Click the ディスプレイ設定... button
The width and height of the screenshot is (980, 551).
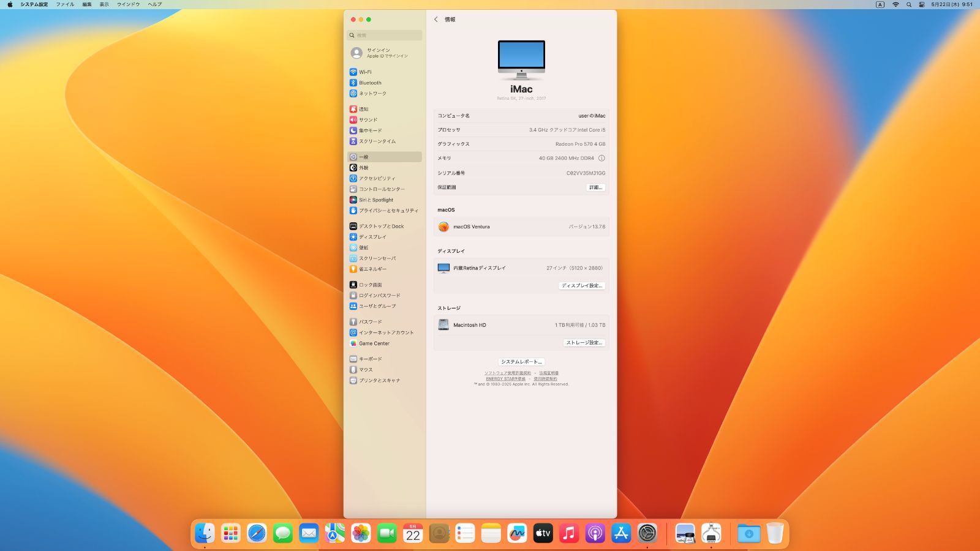coord(582,286)
